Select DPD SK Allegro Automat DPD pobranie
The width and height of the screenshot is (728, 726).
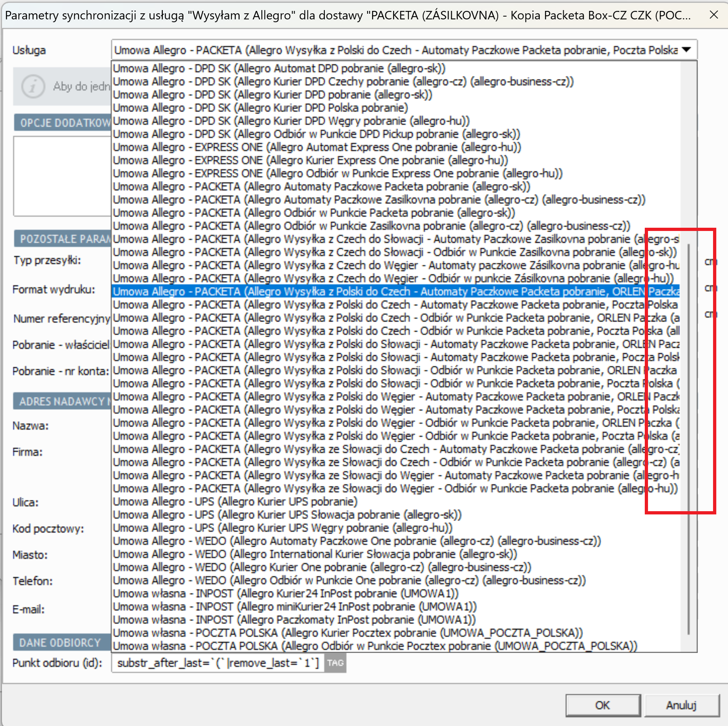(279, 69)
